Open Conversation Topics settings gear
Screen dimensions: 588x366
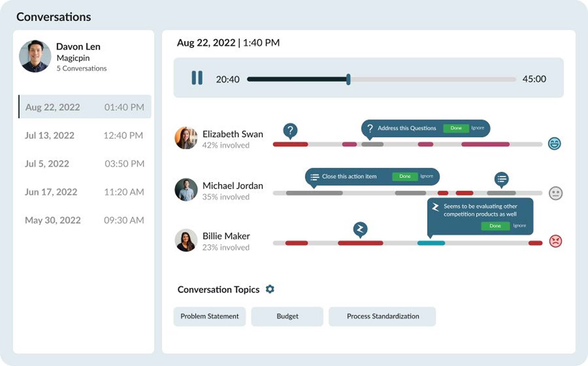click(x=270, y=289)
